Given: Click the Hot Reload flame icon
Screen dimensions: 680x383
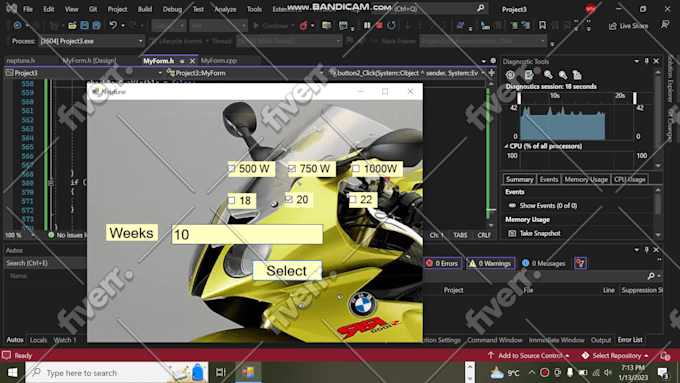Looking at the screenshot, I should point(304,26).
